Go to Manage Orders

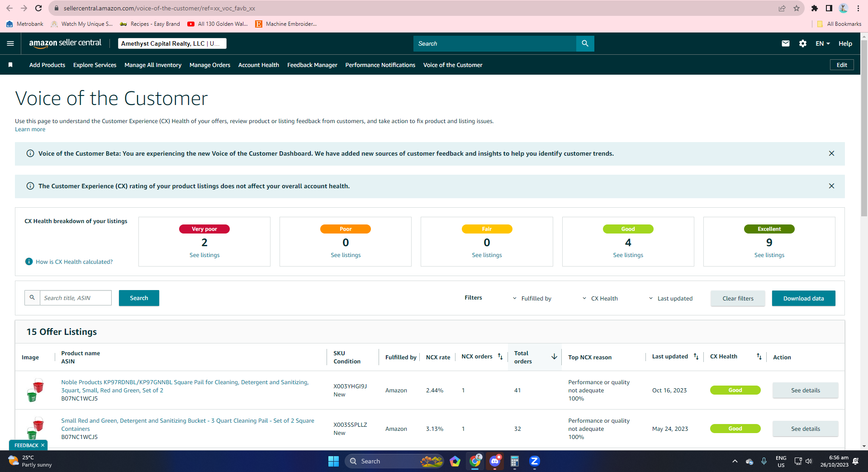210,65
